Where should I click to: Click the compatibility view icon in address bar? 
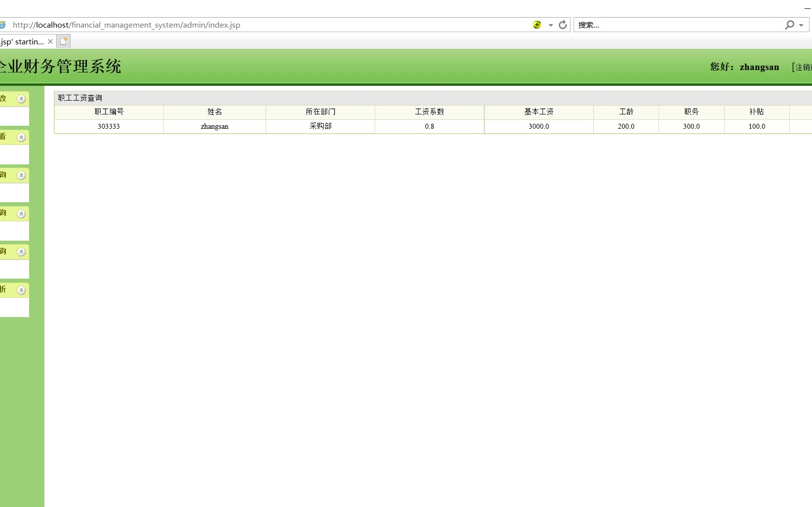tap(537, 25)
